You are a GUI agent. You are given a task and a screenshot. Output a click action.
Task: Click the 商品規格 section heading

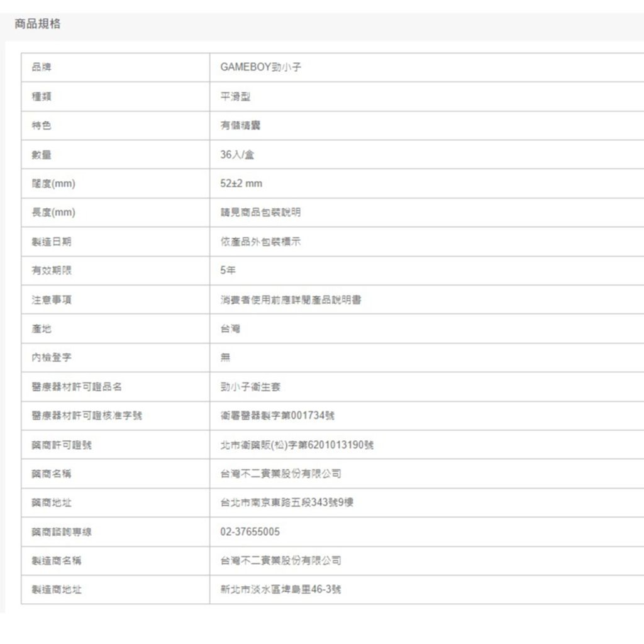(x=37, y=24)
